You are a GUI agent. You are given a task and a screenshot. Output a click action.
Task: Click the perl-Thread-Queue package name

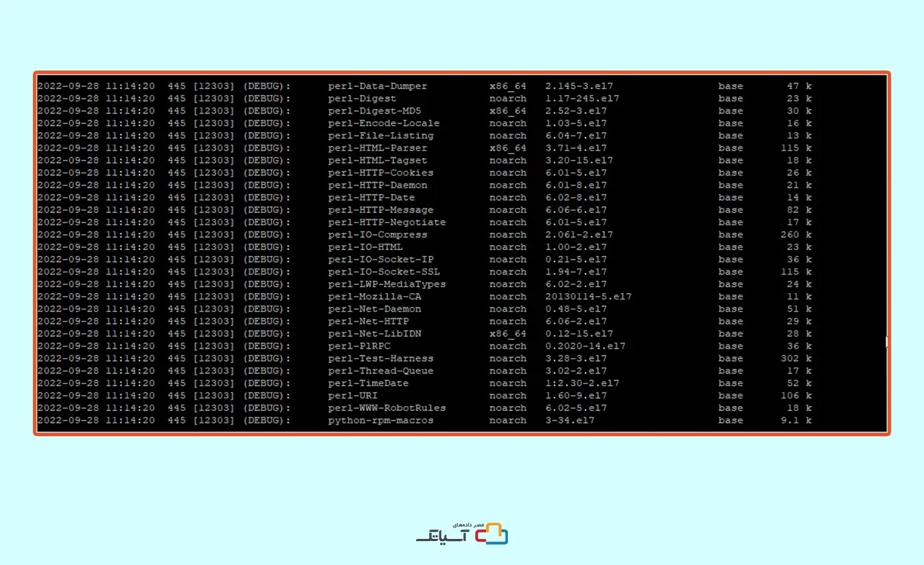pos(381,371)
